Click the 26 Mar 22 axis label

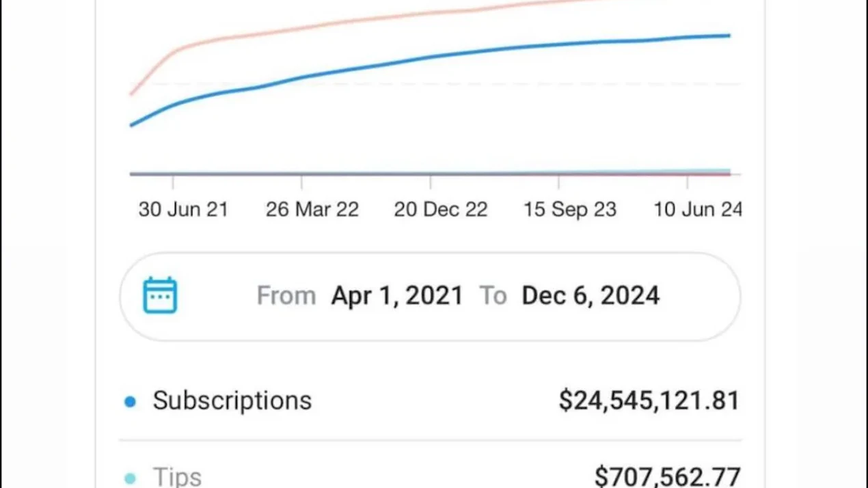(312, 209)
